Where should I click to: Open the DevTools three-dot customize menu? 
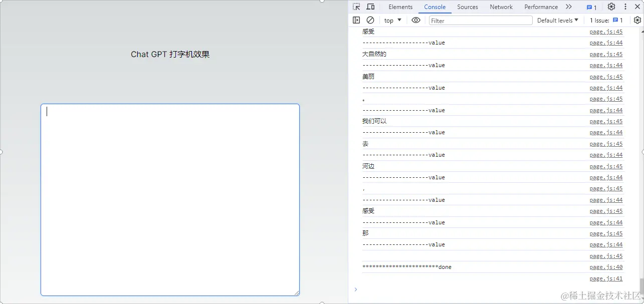pyautogui.click(x=625, y=7)
